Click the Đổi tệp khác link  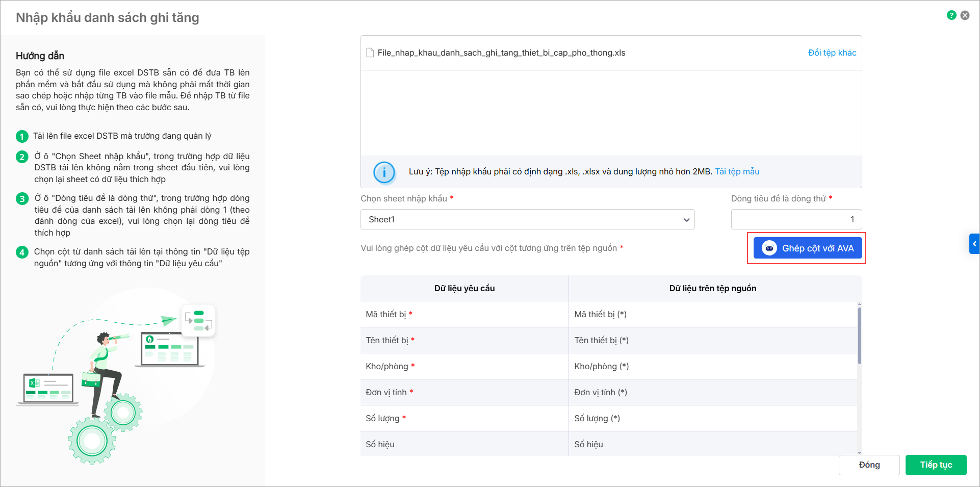pos(832,53)
